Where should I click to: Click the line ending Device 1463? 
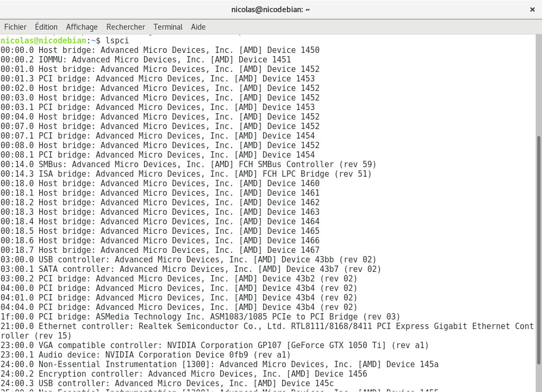pos(160,212)
